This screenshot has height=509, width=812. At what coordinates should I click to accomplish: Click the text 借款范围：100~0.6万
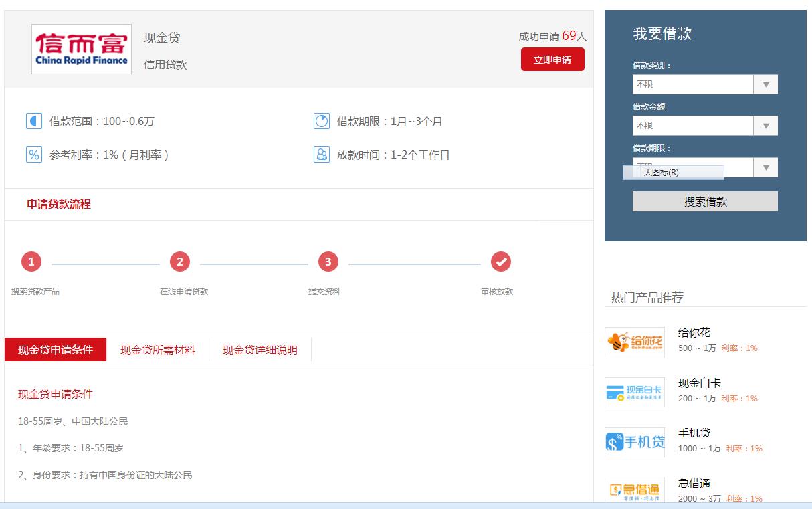102,121
